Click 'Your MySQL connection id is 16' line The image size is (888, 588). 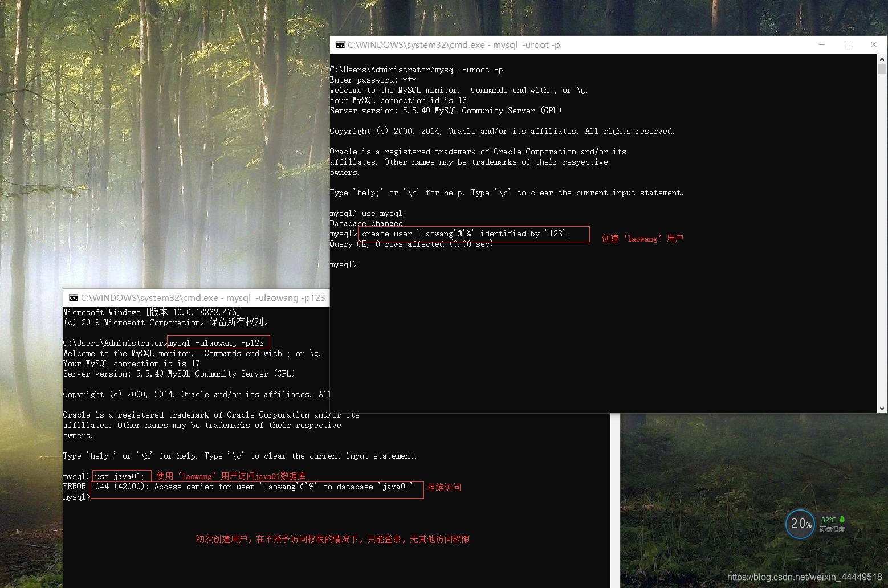point(398,101)
